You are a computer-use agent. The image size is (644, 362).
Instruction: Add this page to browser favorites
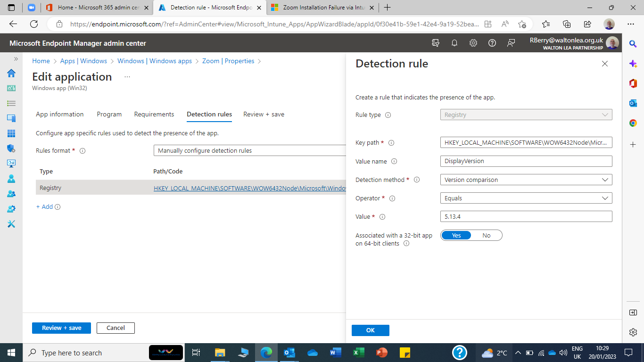522,24
